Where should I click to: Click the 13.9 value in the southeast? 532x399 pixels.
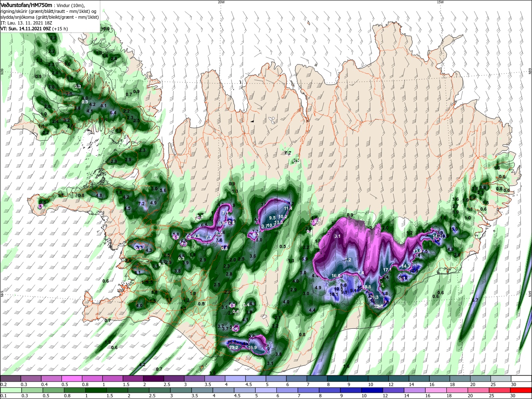(418, 251)
